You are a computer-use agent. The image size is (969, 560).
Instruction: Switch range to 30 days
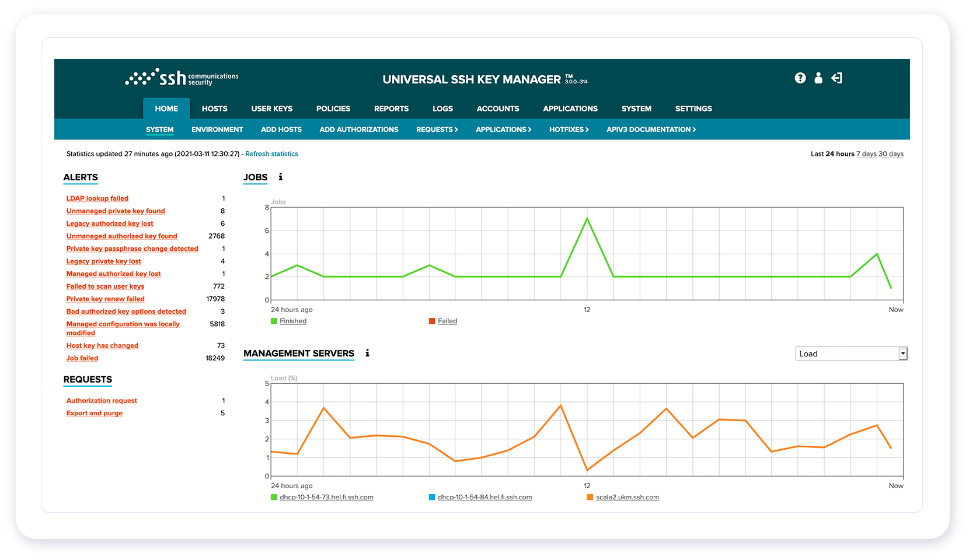891,154
